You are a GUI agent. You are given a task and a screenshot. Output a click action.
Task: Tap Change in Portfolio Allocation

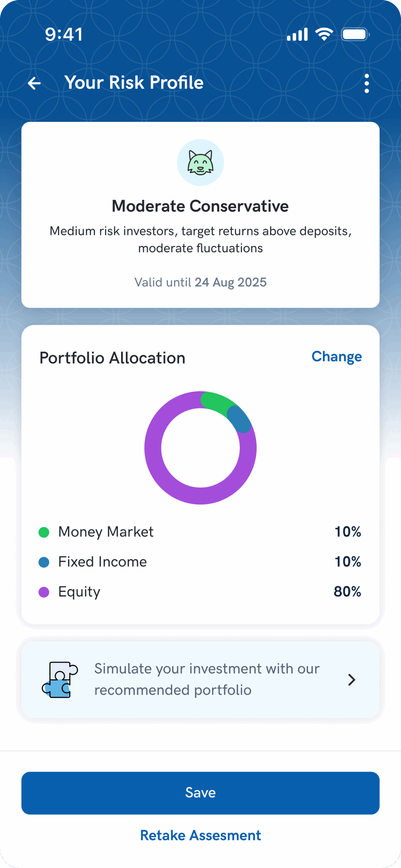coord(337,356)
